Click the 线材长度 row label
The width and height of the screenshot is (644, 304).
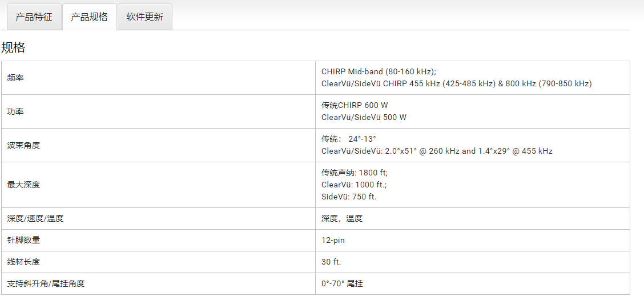[x=23, y=262]
